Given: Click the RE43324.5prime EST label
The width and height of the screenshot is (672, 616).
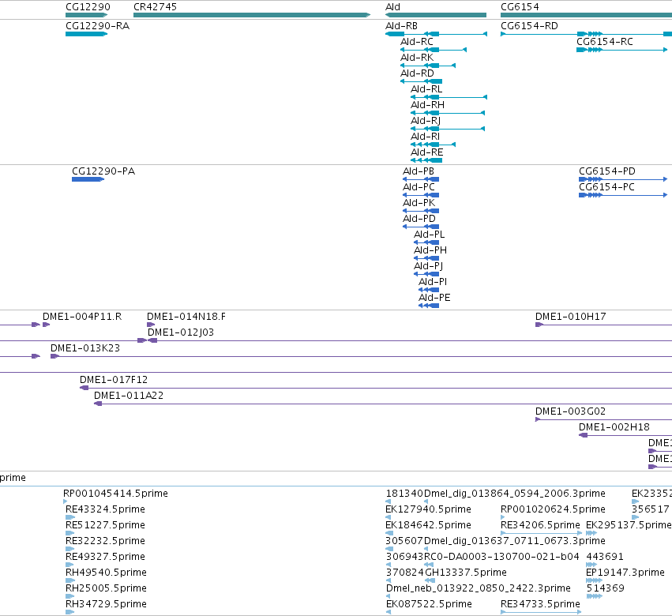Looking at the screenshot, I should pos(106,509).
